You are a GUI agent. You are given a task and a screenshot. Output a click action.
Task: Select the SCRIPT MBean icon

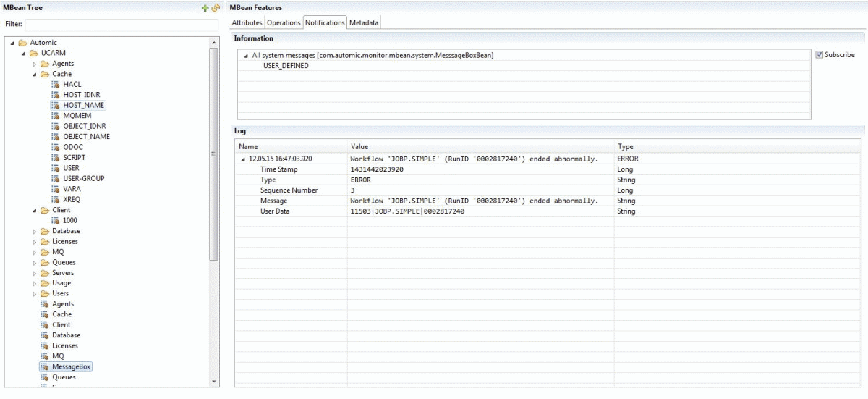coord(56,157)
